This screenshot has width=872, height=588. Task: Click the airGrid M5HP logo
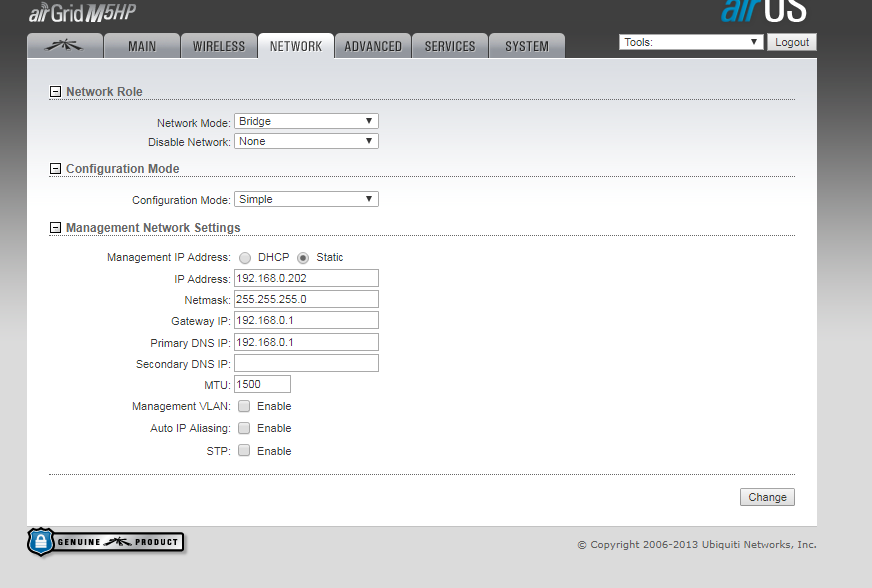[82, 12]
